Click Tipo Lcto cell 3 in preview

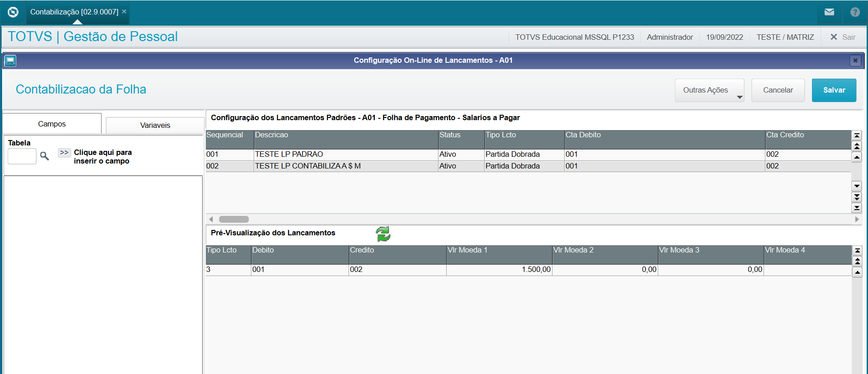(x=228, y=270)
